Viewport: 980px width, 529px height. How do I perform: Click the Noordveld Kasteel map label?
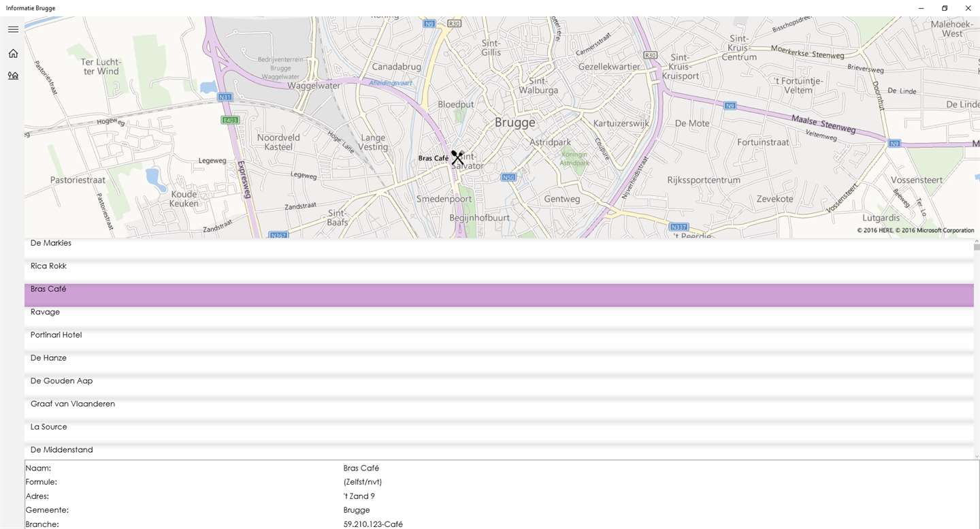click(278, 142)
